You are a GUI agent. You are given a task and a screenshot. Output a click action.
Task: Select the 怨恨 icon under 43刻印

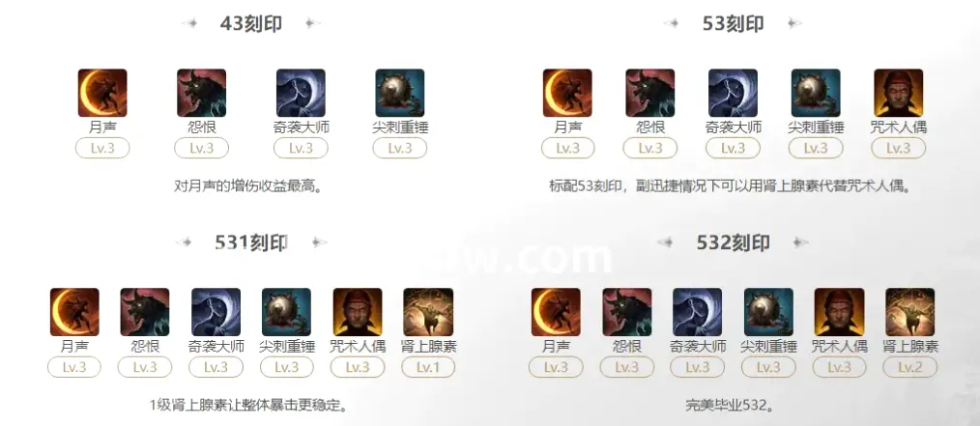(201, 93)
